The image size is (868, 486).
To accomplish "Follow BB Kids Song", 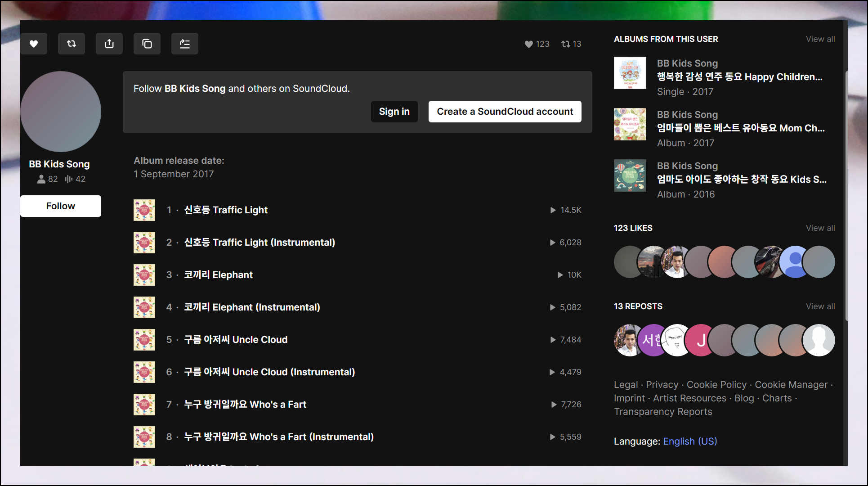I will [x=61, y=206].
